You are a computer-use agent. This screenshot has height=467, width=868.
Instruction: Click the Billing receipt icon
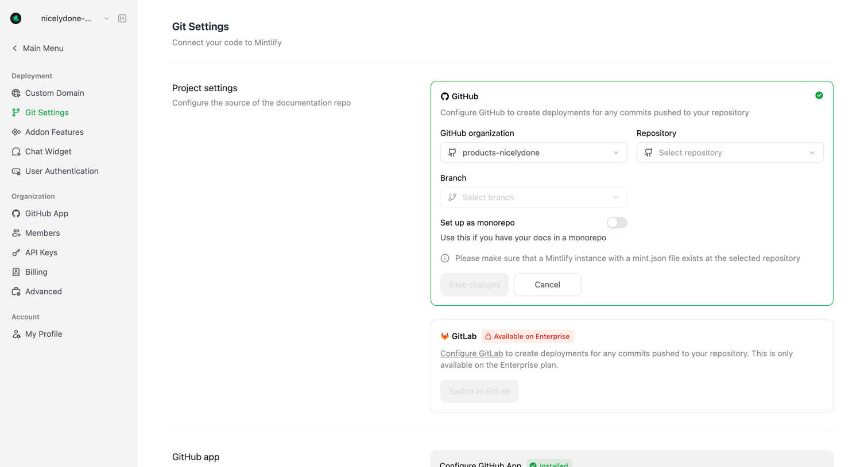16,272
